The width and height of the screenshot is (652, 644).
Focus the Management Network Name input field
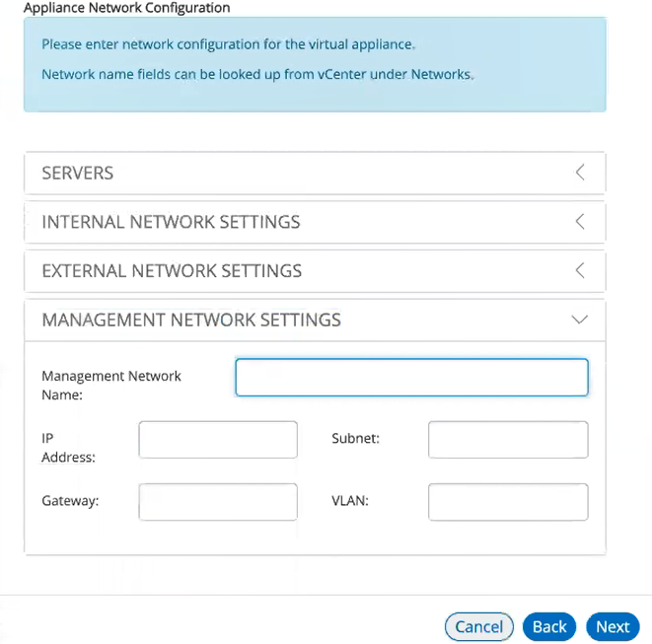(411, 377)
